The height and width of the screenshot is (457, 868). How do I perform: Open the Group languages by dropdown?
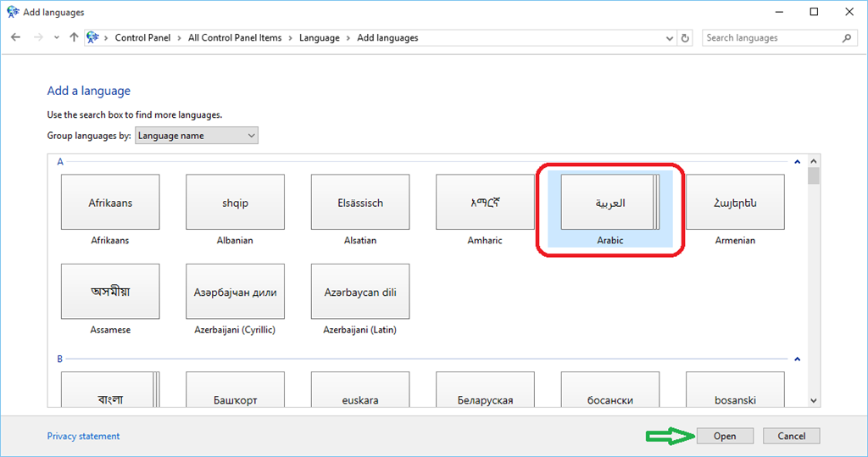tap(197, 136)
